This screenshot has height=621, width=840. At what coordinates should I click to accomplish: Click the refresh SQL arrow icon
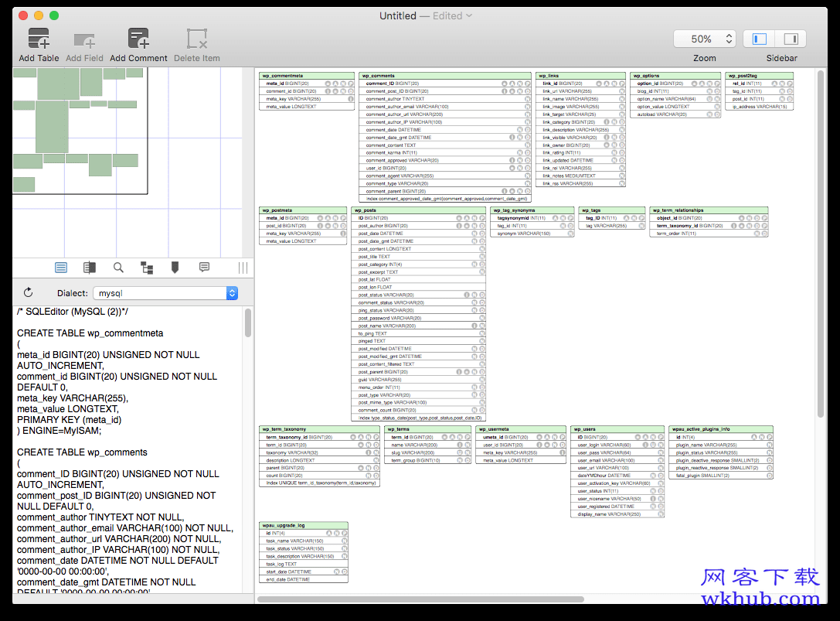coord(29,292)
